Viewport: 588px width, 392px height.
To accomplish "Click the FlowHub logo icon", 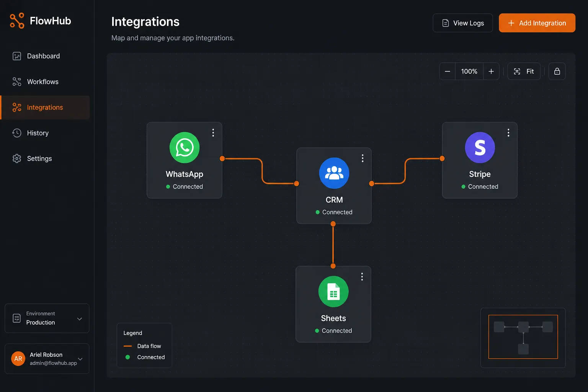I will tap(17, 21).
